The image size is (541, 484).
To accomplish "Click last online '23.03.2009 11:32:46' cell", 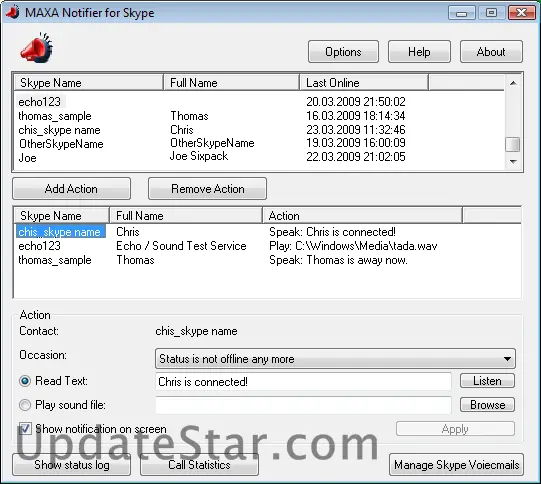I will click(356, 130).
